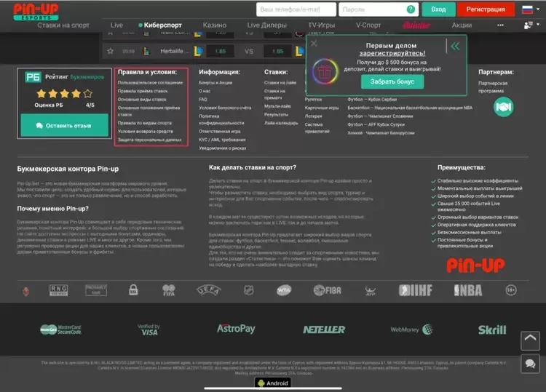Click the IIHF logo in the footer
This screenshot has height=392, width=546.
[x=416, y=290]
